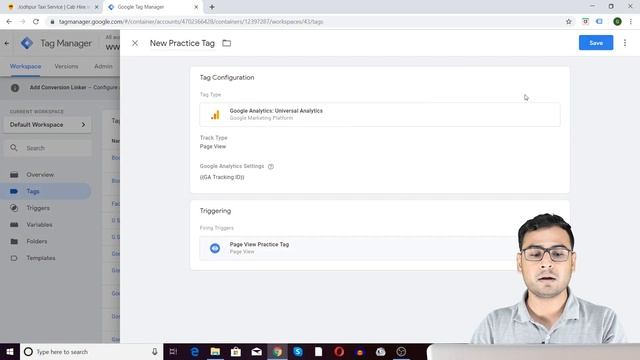Open the Google Analytics Universal Analytics tag type
Screen dimensions: 640x360
tap(380, 114)
